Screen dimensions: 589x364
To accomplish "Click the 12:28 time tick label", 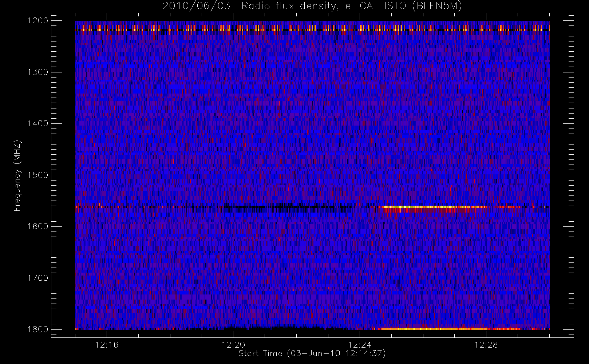I will click(x=486, y=345).
